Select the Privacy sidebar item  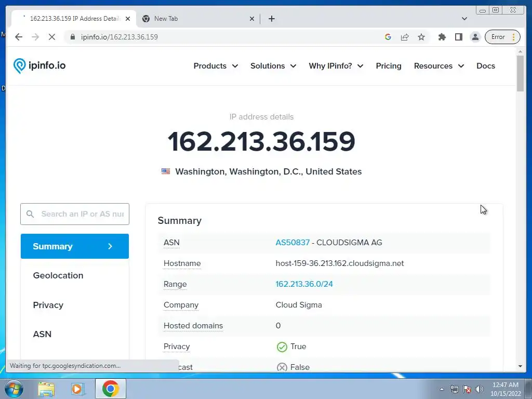click(48, 305)
